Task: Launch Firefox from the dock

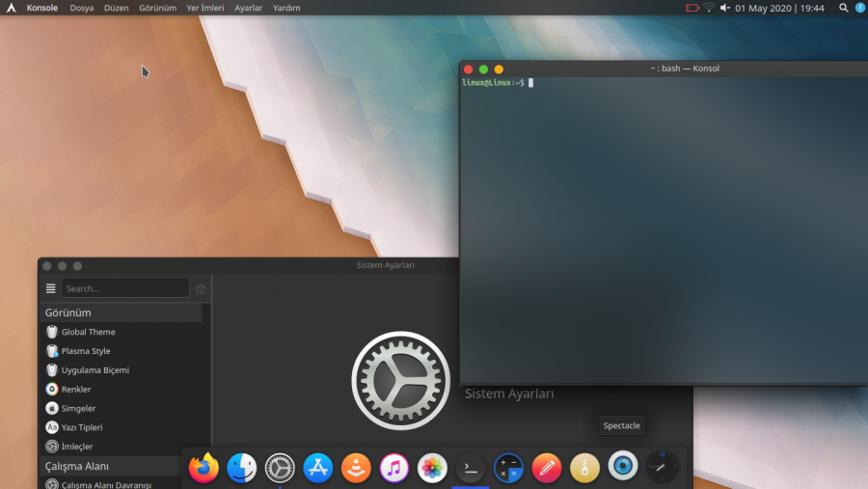Action: pyautogui.click(x=203, y=468)
